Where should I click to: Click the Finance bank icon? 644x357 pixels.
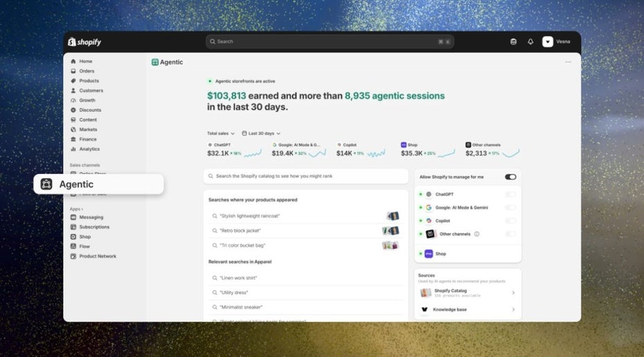click(x=73, y=139)
